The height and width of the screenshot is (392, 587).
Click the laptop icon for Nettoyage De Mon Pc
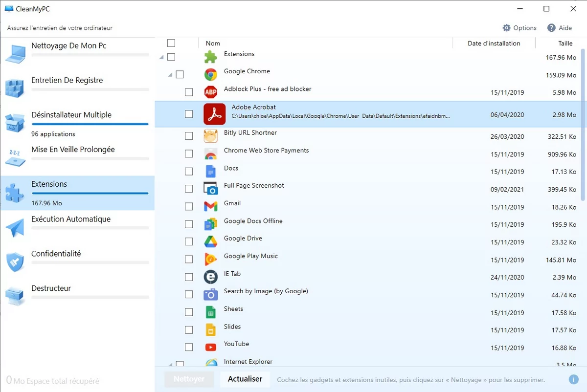[15, 54]
